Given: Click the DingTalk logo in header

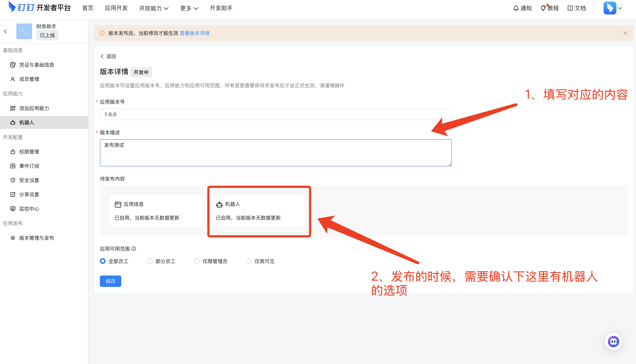Looking at the screenshot, I should (x=12, y=7).
